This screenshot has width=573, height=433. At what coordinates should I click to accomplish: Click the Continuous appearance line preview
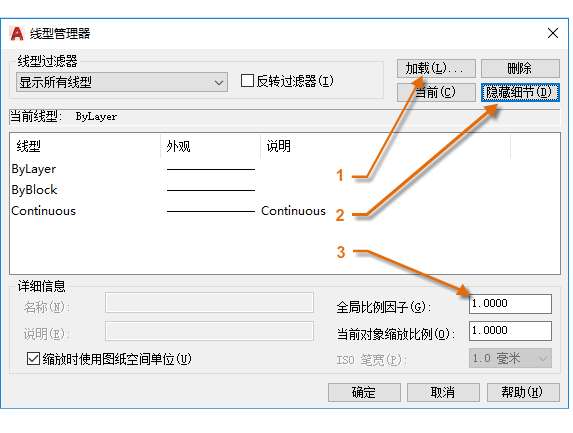coord(211,211)
